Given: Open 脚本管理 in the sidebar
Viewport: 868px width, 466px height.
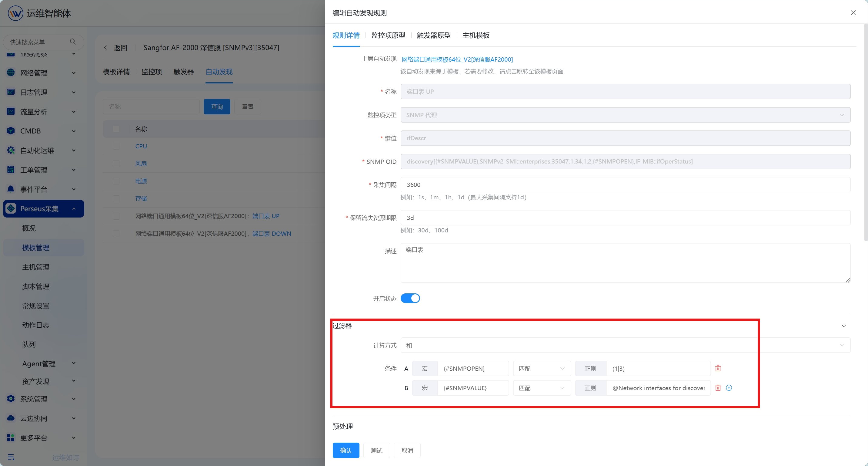Looking at the screenshot, I should click(x=36, y=286).
